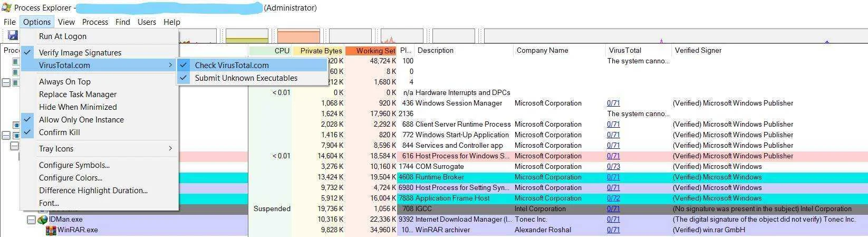Toggle Allow Only One Instance
This screenshot has width=868, height=237.
click(x=100, y=119)
